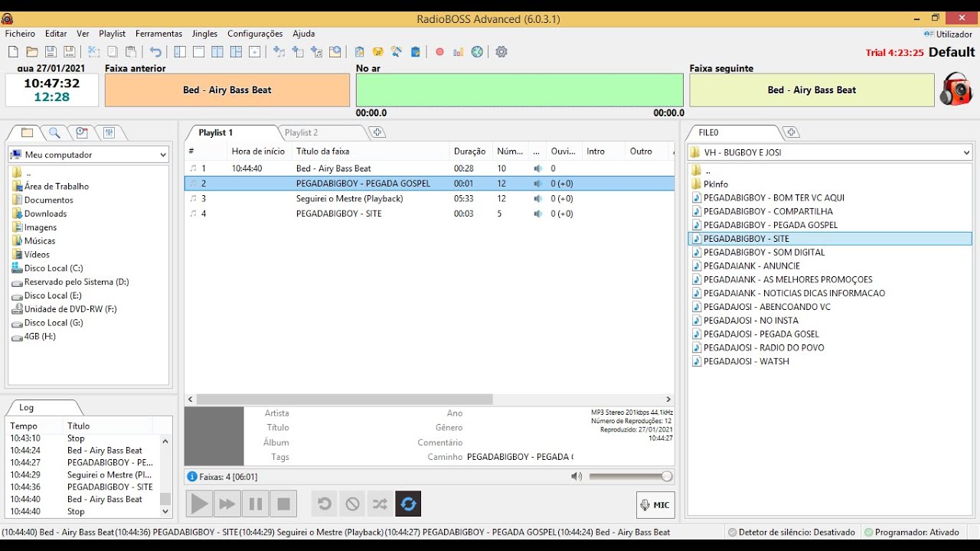980x551 pixels.
Task: Click the globe broadcast icon in toolbar
Action: point(477,52)
